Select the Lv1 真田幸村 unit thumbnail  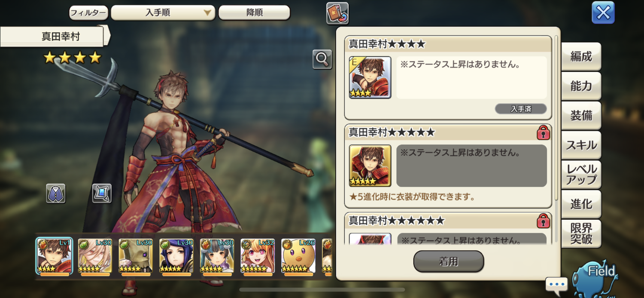(55, 256)
